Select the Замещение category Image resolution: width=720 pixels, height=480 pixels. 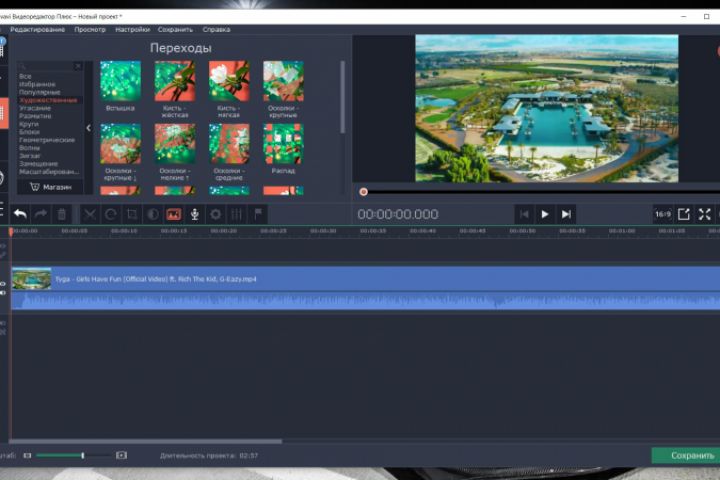pyautogui.click(x=39, y=164)
